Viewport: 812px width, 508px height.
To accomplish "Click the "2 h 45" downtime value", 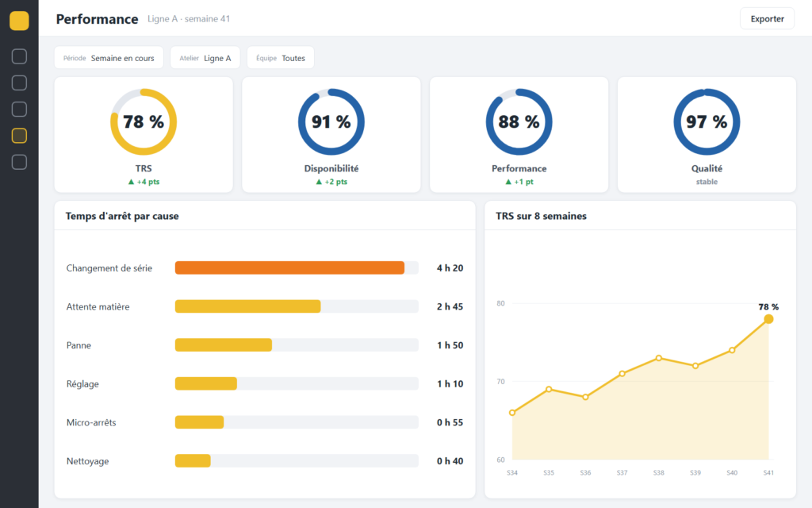I will point(450,306).
